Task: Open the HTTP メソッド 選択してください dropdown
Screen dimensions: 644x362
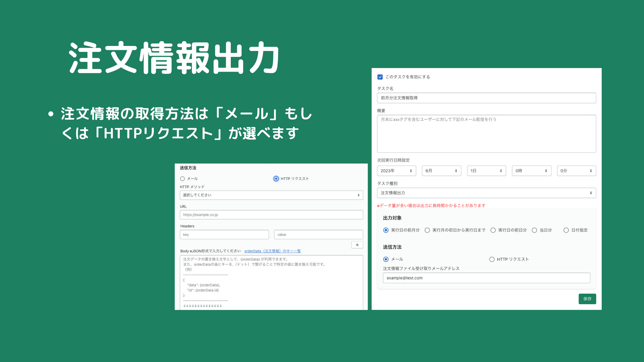Action: click(x=271, y=195)
